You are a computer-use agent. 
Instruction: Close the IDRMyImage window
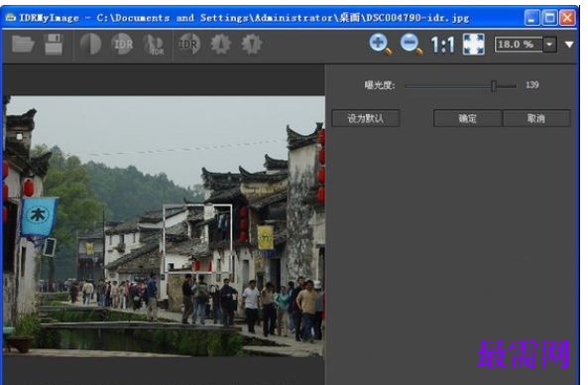point(567,18)
